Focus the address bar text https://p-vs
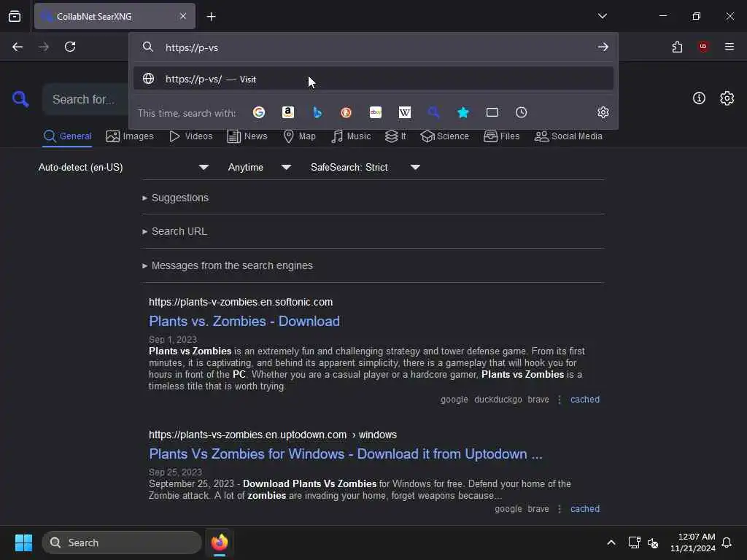Viewport: 747px width, 560px height. click(x=192, y=47)
